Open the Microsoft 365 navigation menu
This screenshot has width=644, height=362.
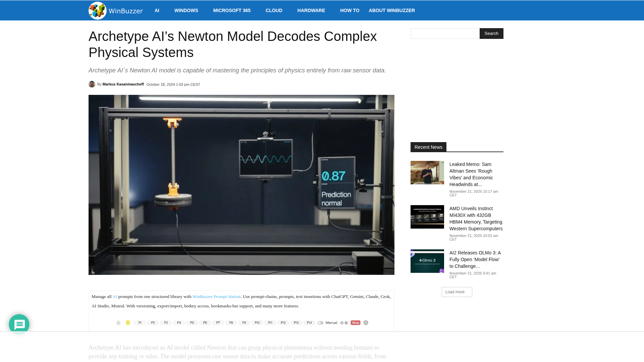pyautogui.click(x=232, y=10)
